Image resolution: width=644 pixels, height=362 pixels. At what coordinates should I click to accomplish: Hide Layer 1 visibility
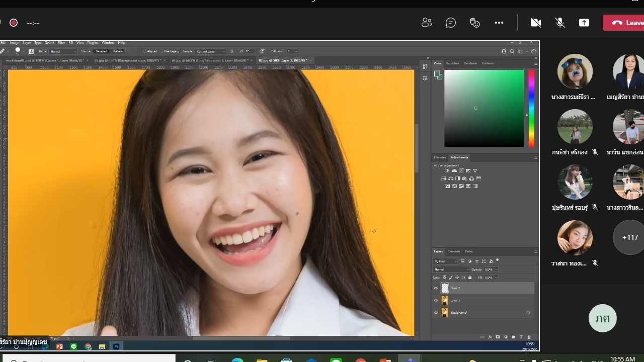[x=436, y=300]
